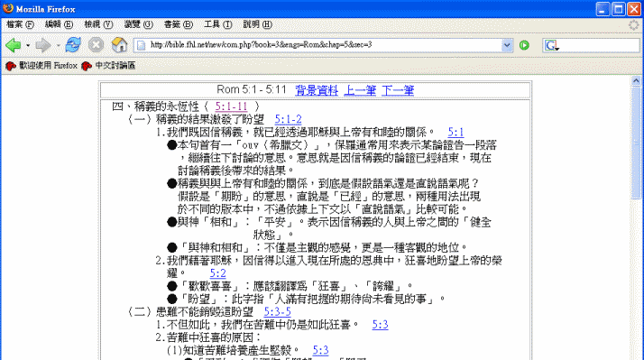Click the 背景資料 link

pyautogui.click(x=317, y=90)
